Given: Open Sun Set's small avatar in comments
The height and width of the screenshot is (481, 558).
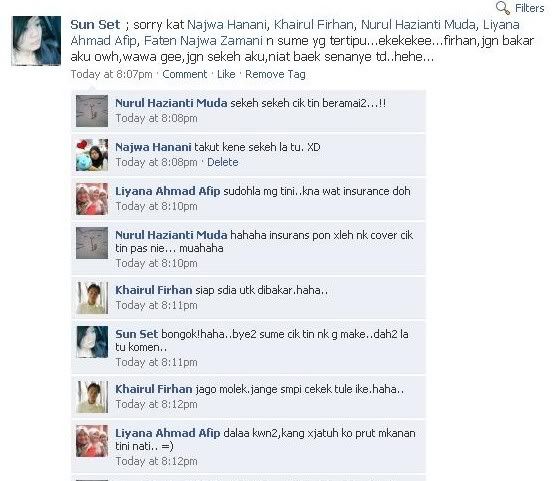Looking at the screenshot, I should pos(92,342).
